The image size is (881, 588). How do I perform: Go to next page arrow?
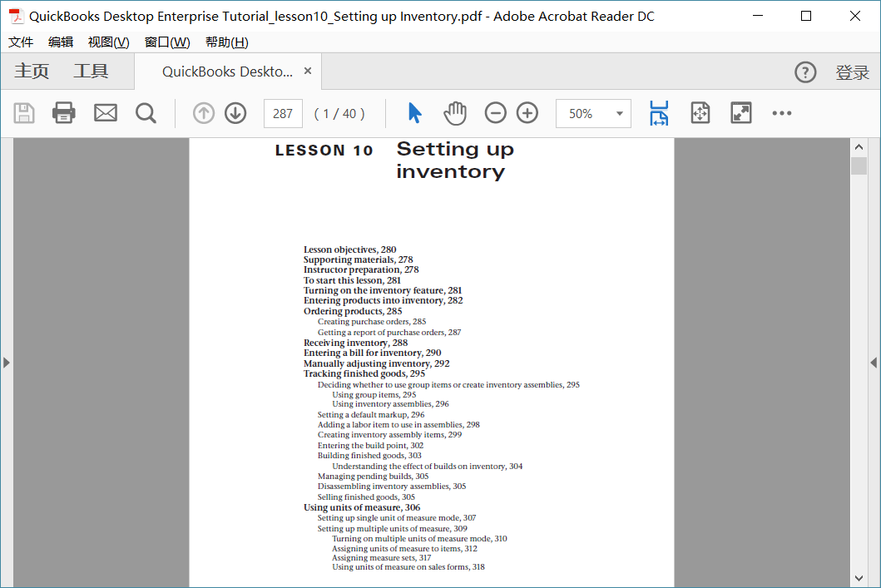235,113
